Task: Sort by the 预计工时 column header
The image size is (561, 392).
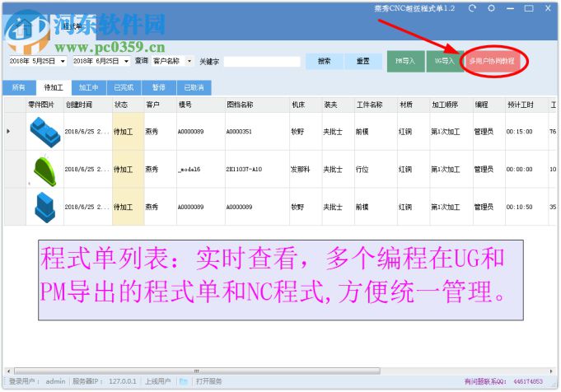Action: tap(526, 105)
